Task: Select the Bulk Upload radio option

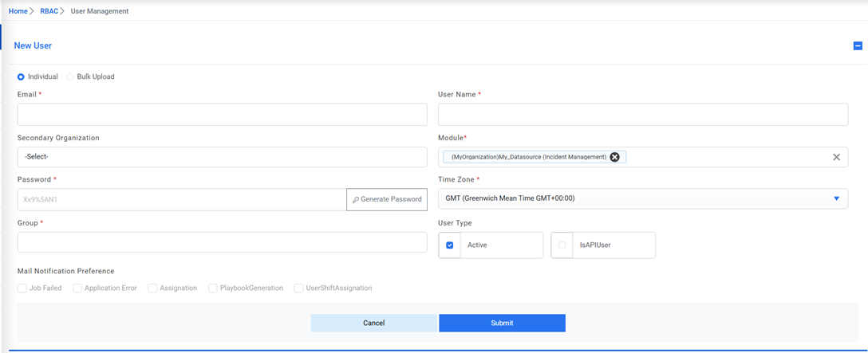Action: 70,77
